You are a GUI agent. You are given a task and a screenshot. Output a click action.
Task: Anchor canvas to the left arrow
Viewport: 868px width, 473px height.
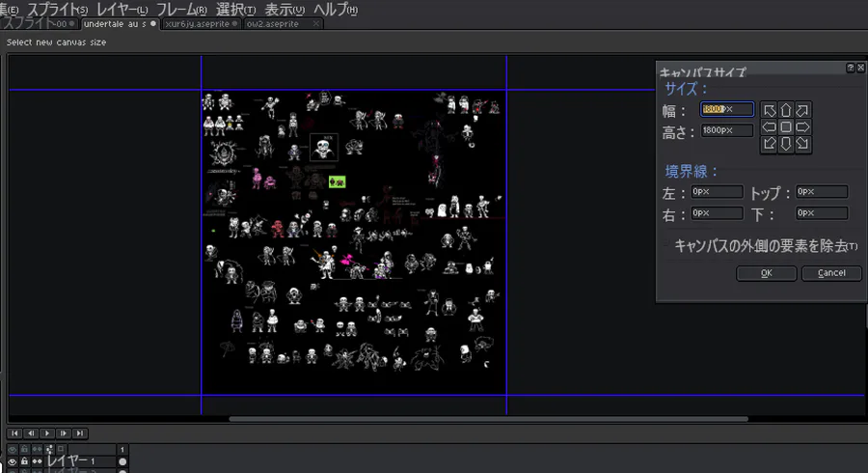770,126
